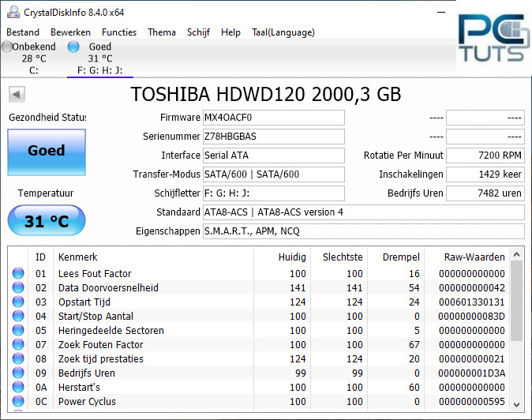The image size is (532, 420).
Task: Click the status icon beside Power Cyclus
Action: (x=17, y=402)
